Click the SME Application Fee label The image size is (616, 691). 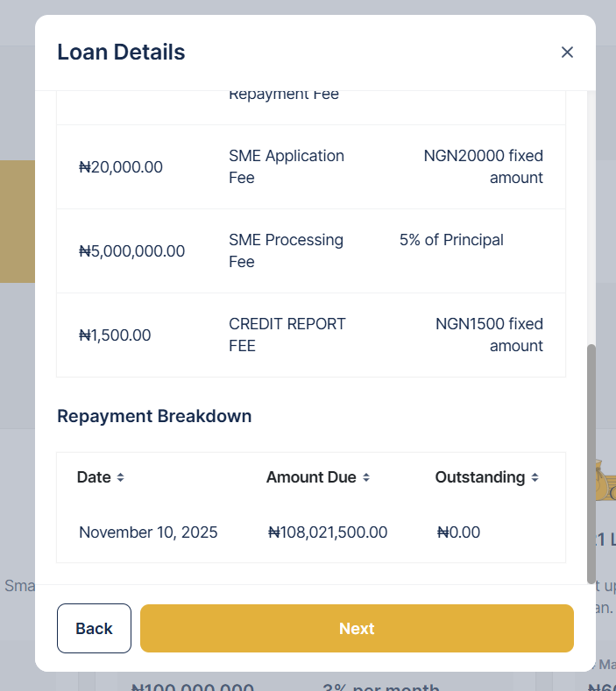287,166
